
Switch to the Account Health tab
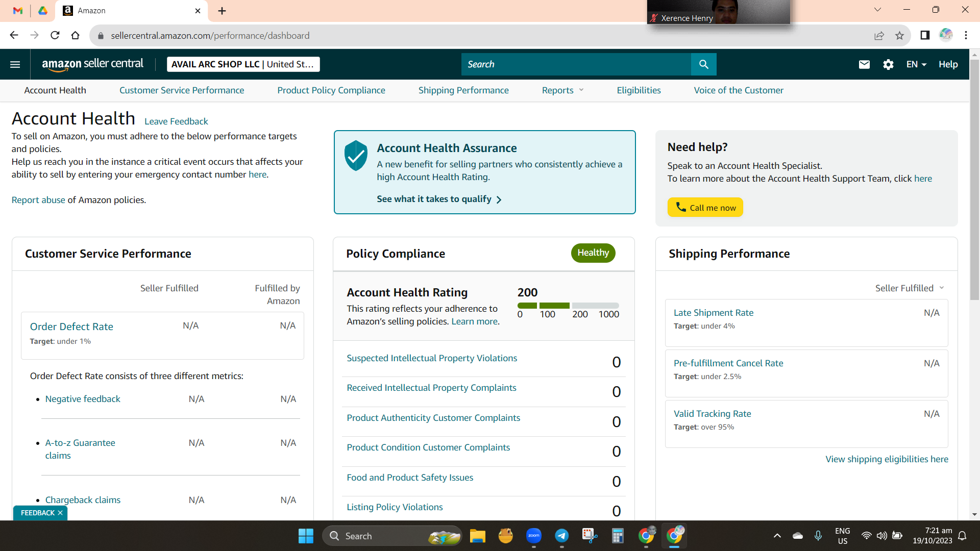55,90
